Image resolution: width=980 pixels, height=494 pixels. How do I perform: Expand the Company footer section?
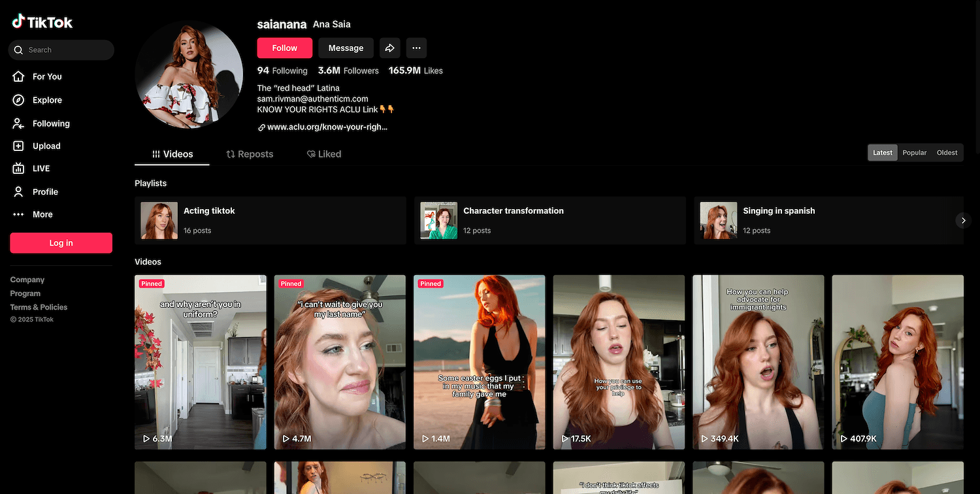pyautogui.click(x=27, y=280)
